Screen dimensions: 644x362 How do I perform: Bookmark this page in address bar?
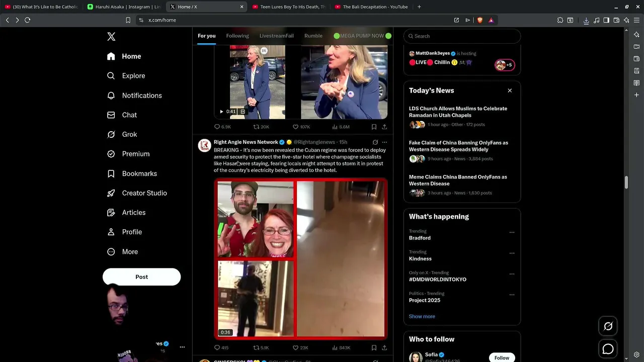coord(128,20)
